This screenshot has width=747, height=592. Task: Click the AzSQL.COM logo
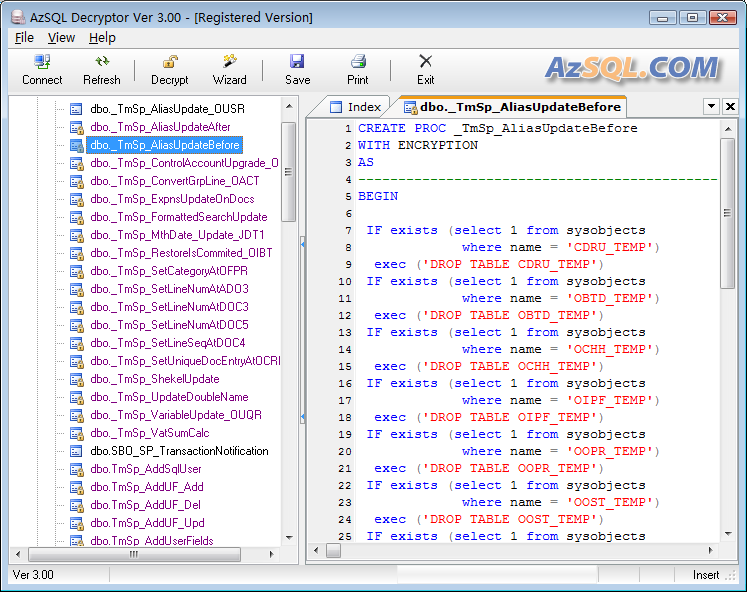(x=632, y=68)
